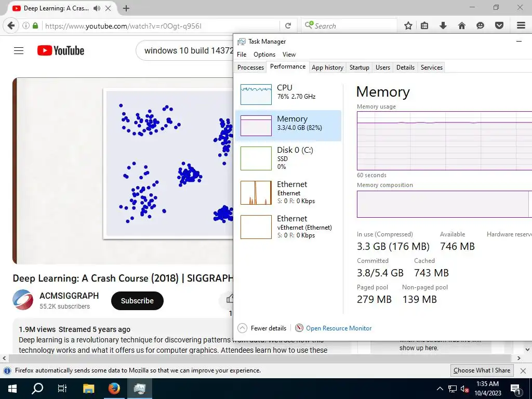Switch to the App history tab
Screen dimensions: 532x399
point(327,67)
